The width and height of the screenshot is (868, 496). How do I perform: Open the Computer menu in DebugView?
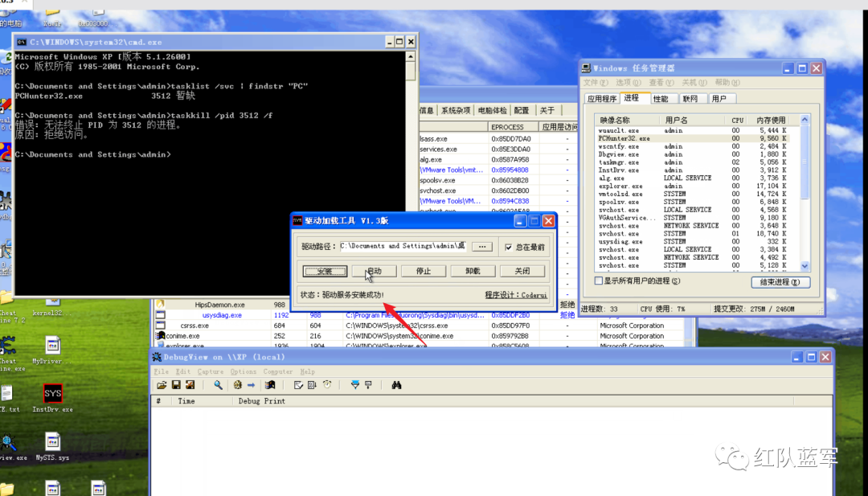[277, 371]
